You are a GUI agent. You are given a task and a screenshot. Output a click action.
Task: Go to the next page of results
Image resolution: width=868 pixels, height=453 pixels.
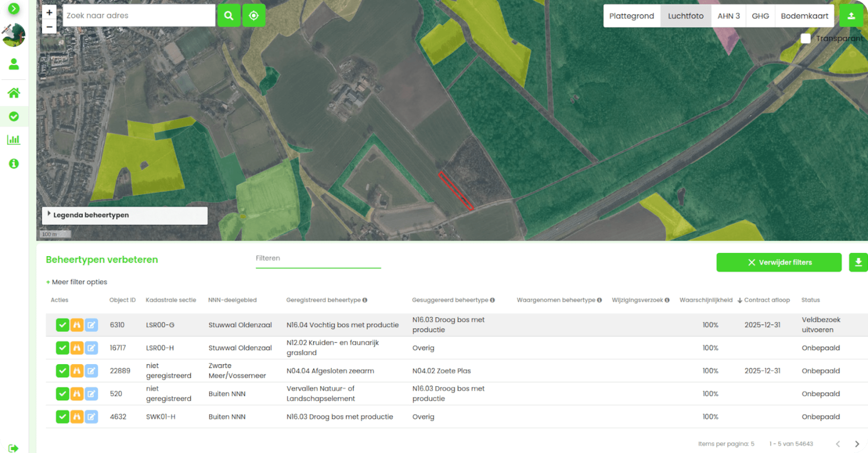click(x=857, y=444)
